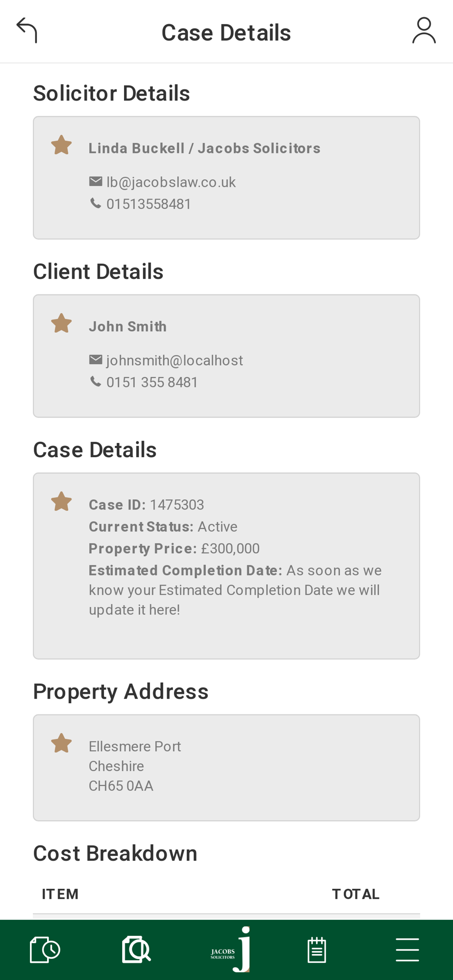This screenshot has height=980, width=453.
Task: Select the Property Address card
Action: (x=226, y=768)
